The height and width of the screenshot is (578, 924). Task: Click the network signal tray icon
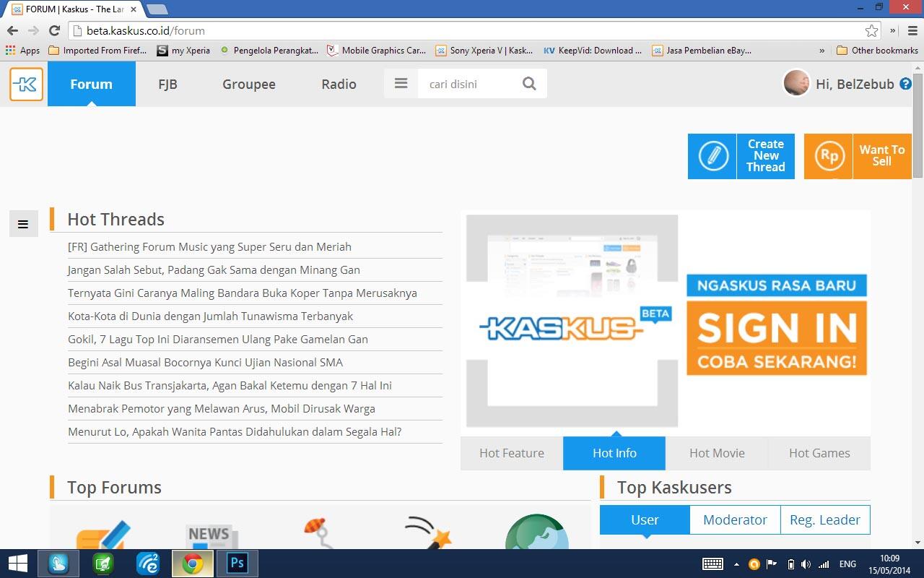pos(824,564)
